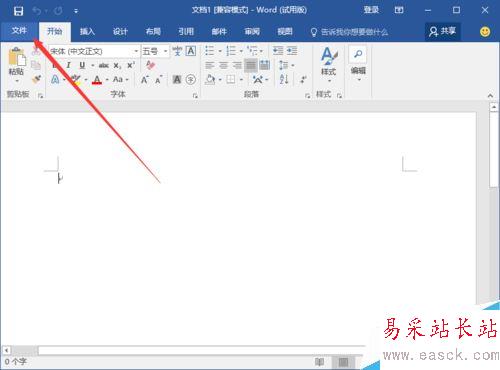Open the Paragraph dialog launcher
This screenshot has width=500, height=370.
point(307,96)
